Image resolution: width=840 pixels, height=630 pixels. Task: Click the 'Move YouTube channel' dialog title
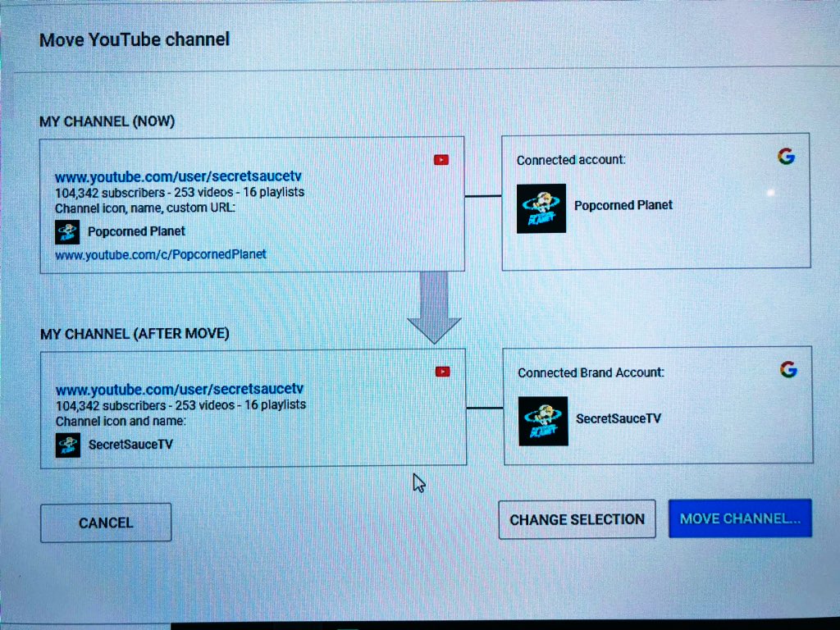pos(135,39)
